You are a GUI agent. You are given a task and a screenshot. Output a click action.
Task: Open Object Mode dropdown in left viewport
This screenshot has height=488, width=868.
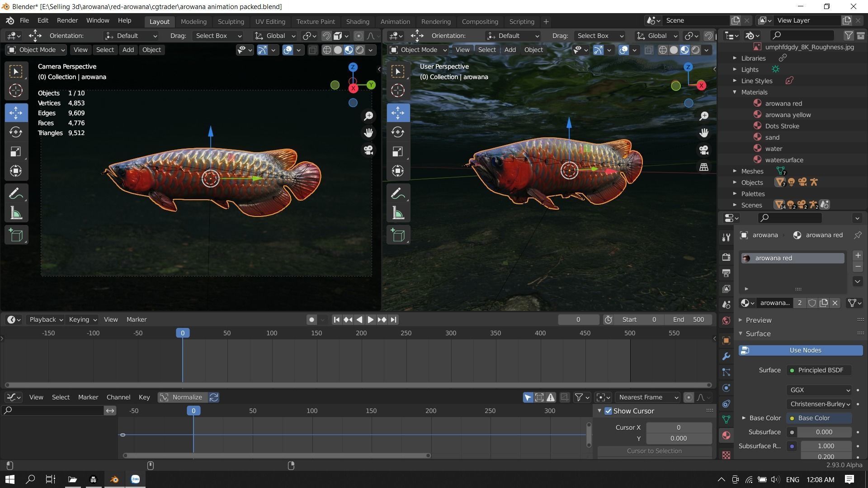pos(36,50)
